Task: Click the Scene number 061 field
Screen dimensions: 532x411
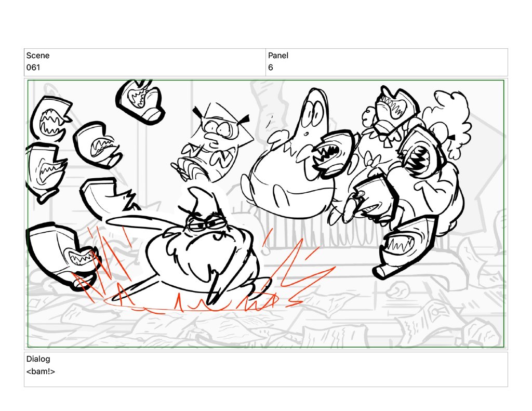Action: click(x=33, y=68)
